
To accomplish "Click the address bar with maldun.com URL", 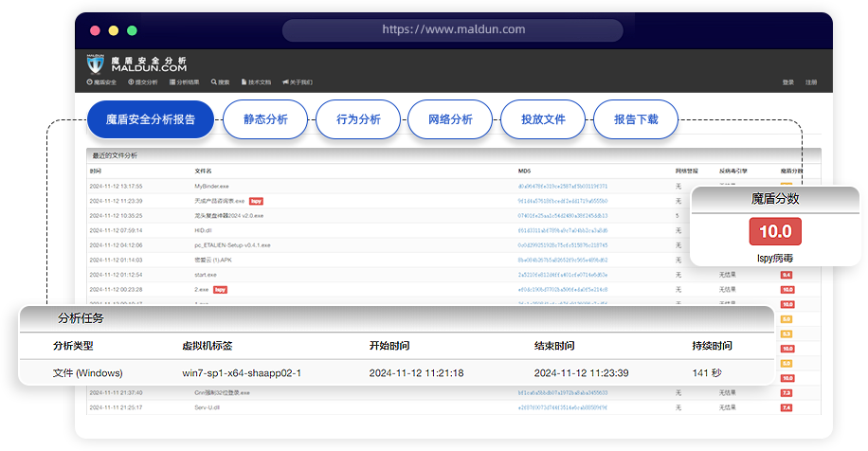I will (x=453, y=30).
